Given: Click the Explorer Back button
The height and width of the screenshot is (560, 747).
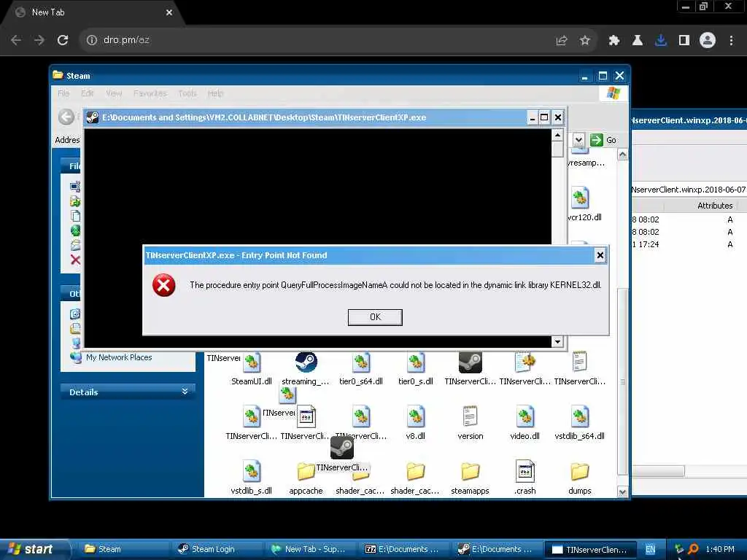Looking at the screenshot, I should coord(66,117).
